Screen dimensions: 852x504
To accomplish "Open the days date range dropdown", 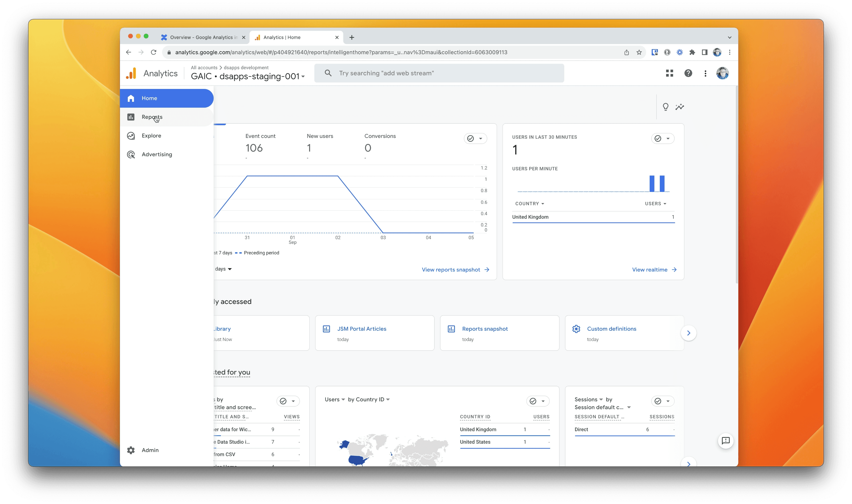I will point(223,269).
